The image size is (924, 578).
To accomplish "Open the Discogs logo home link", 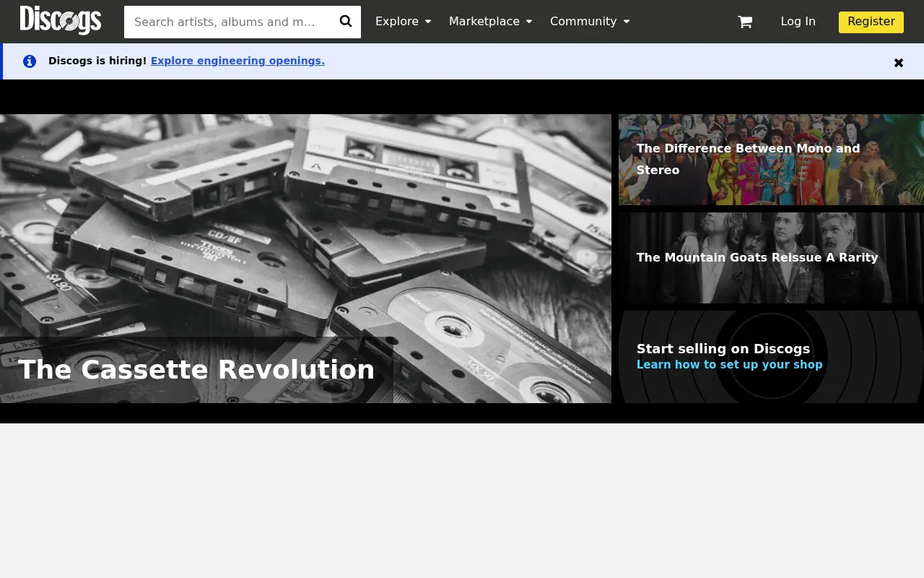I will point(61,20).
